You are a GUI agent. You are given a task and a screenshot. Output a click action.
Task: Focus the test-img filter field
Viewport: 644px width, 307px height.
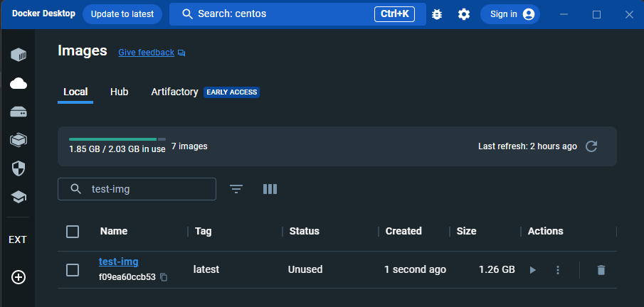point(137,189)
